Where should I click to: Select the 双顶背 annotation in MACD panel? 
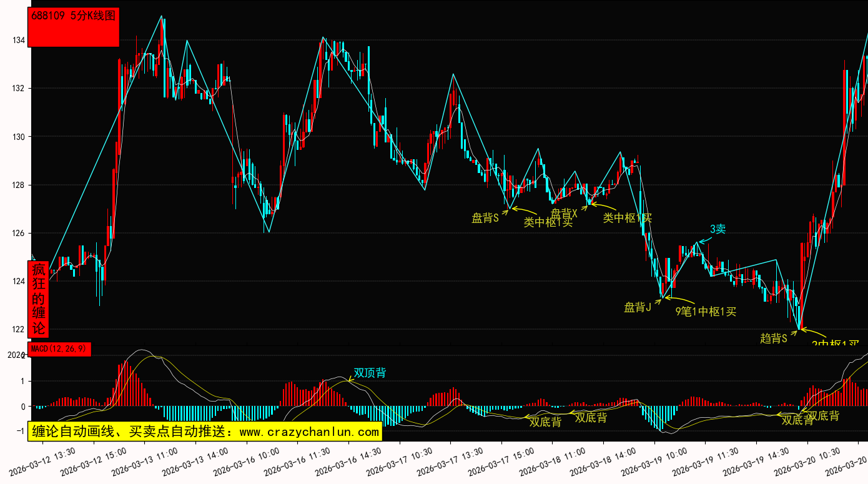pos(370,373)
